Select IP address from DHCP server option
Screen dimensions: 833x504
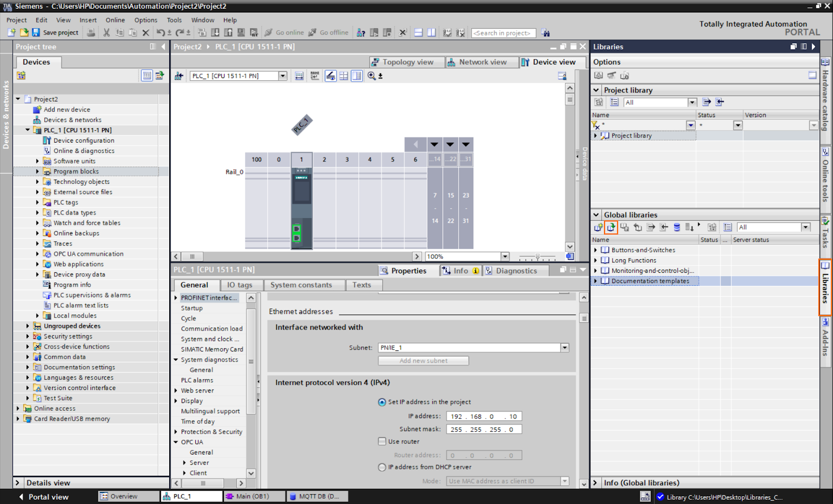point(382,467)
